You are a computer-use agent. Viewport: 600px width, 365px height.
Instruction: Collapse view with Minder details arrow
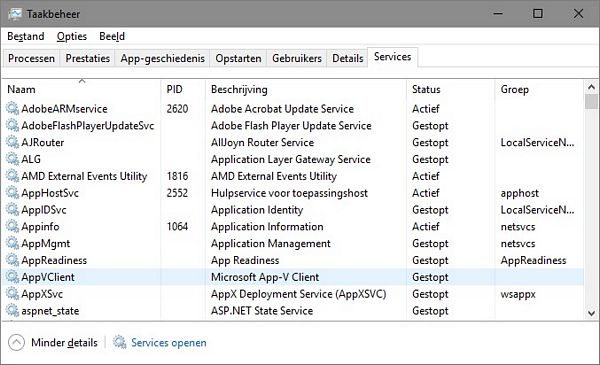click(x=16, y=342)
